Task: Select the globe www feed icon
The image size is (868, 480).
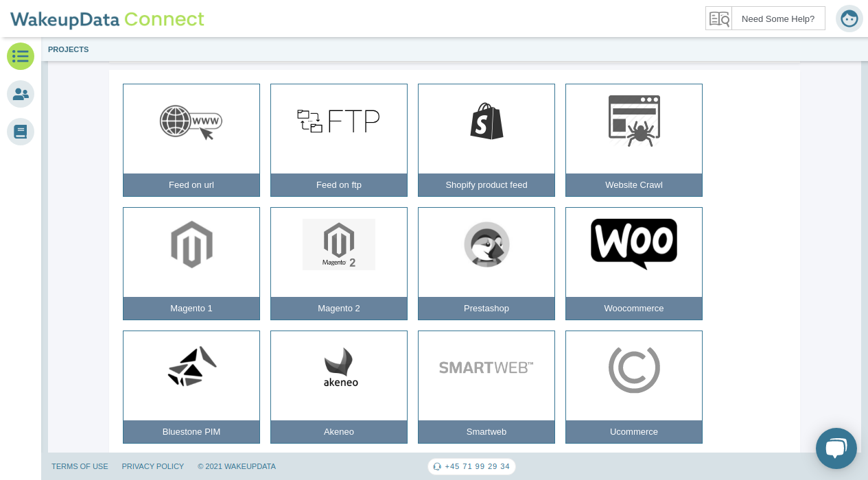Action: pos(191,123)
